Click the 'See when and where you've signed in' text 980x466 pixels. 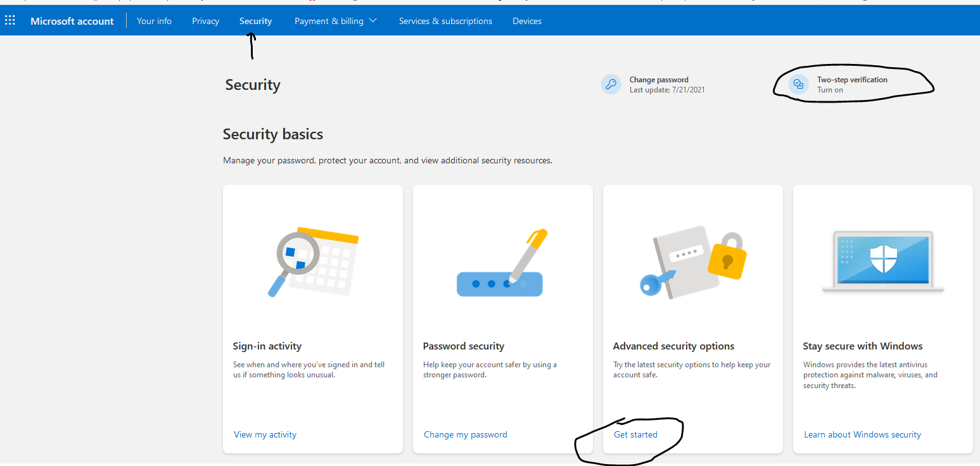(x=309, y=370)
